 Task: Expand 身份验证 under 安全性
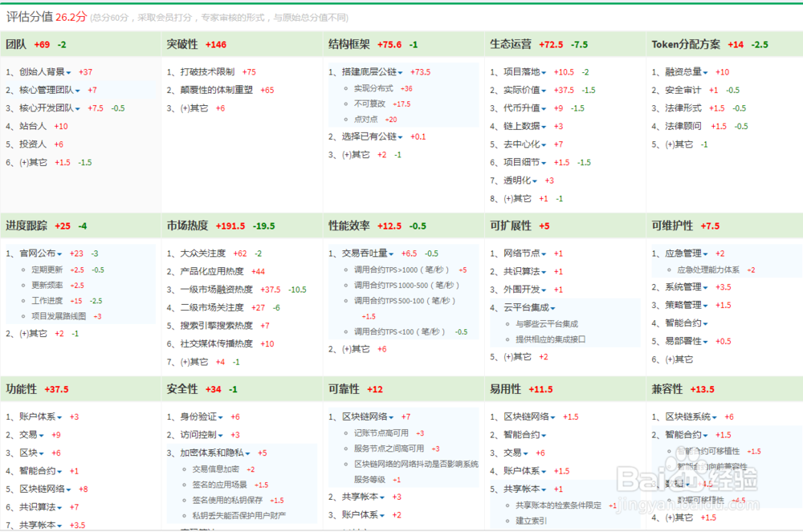point(220,418)
